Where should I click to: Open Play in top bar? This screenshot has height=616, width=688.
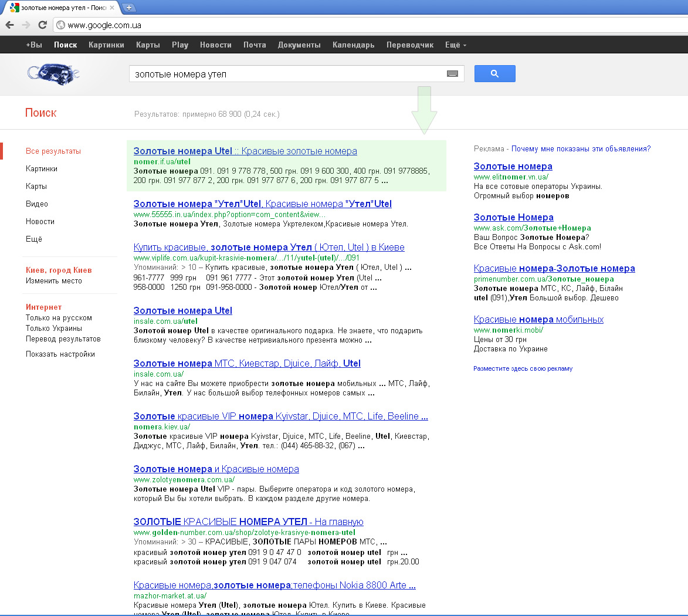click(180, 45)
